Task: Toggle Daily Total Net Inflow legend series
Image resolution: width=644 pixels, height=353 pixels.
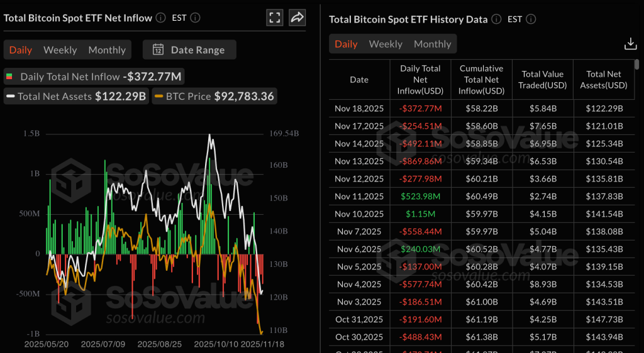Action: tap(94, 77)
